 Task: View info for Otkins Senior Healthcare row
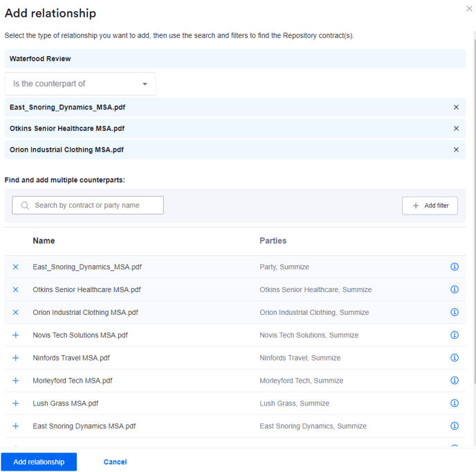455,290
